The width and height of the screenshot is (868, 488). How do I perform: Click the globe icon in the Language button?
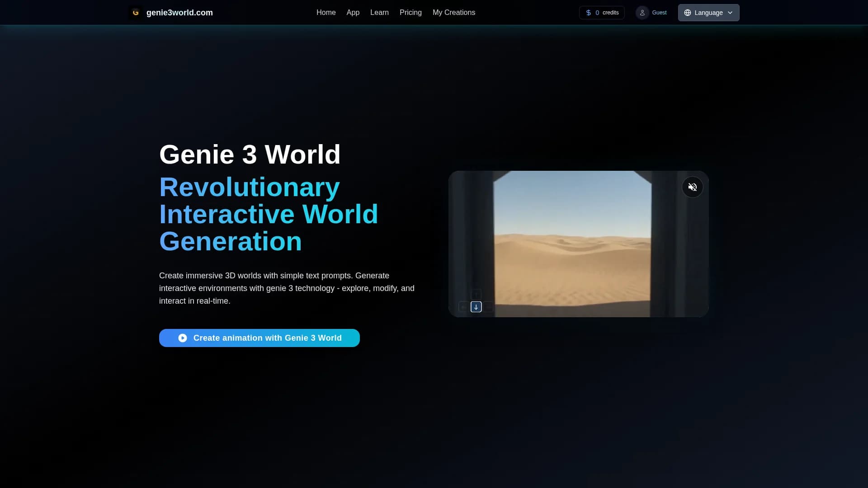tap(688, 13)
